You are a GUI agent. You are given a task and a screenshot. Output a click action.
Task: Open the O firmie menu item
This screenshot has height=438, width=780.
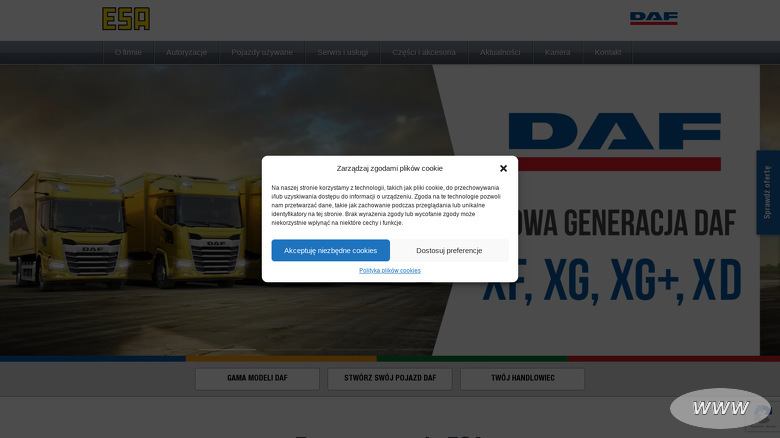click(128, 52)
